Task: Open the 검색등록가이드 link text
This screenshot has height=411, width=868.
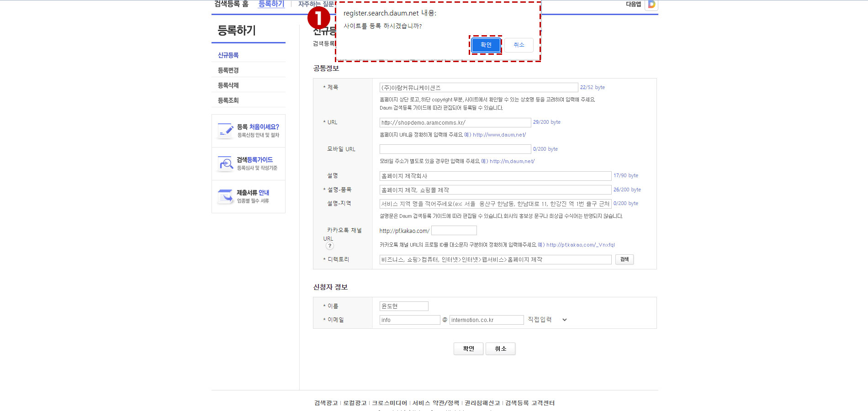Action: click(x=255, y=160)
